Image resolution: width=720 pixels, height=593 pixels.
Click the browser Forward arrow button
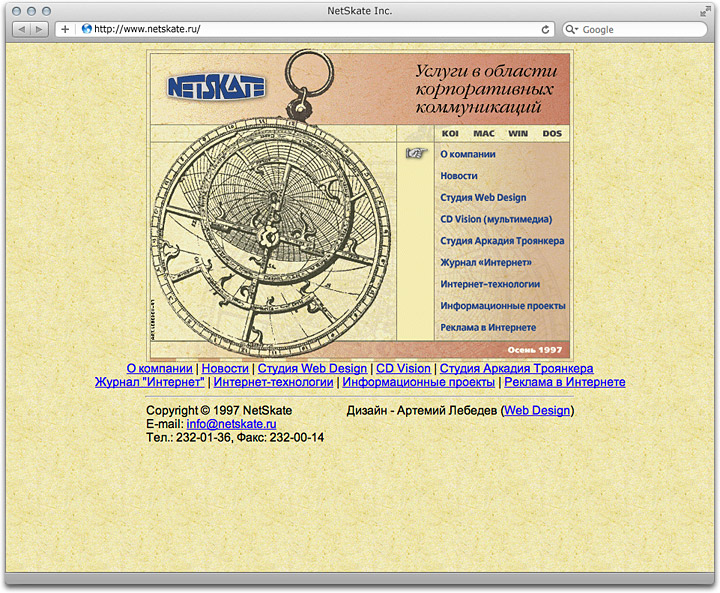[39, 30]
